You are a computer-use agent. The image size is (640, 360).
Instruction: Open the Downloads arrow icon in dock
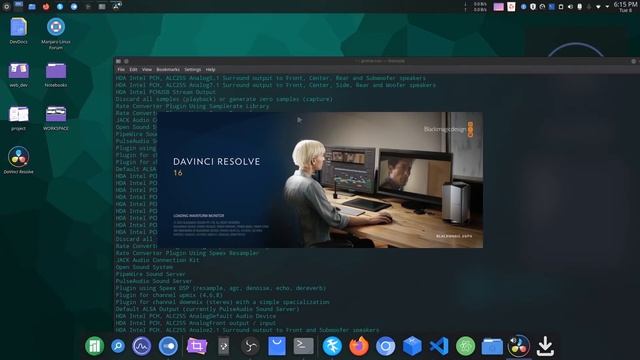[x=545, y=346]
